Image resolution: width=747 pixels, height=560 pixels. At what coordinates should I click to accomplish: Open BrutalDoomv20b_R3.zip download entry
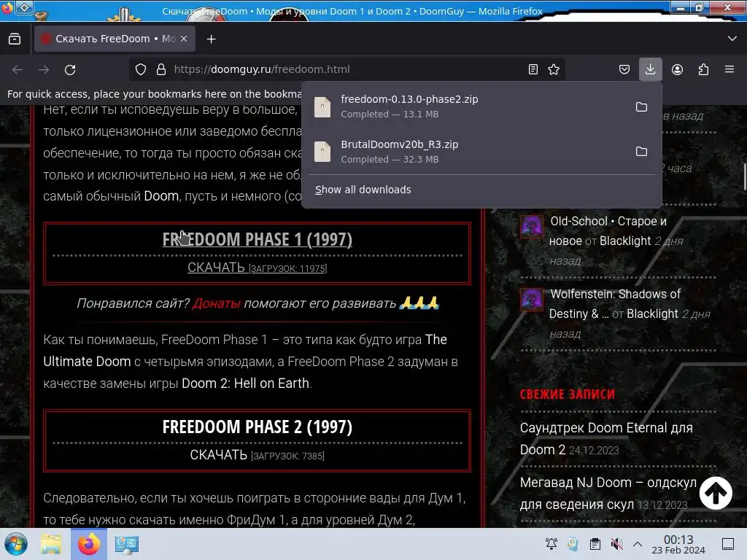point(467,152)
